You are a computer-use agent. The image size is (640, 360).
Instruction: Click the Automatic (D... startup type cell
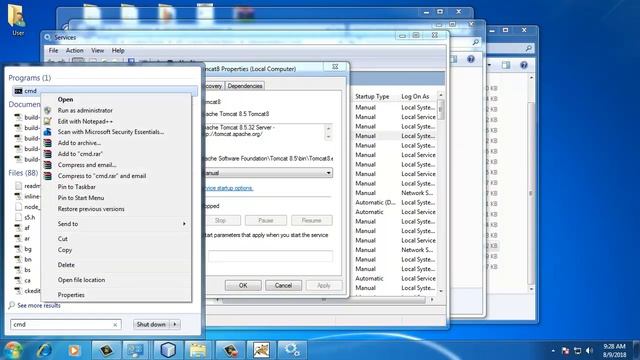tap(375, 202)
